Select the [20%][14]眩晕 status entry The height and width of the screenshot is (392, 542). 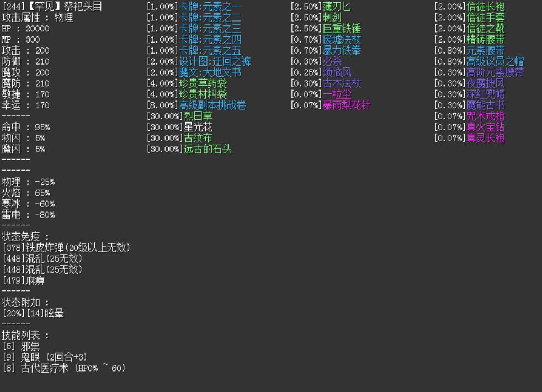[x=33, y=314]
